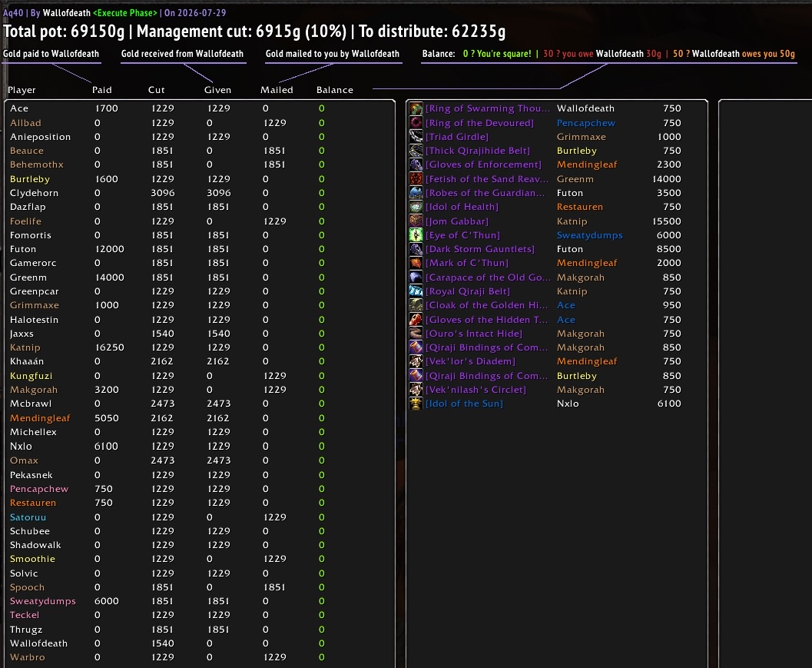Click the Royal Qiraji Belt item icon
The width and height of the screenshot is (812, 668).
pos(416,291)
